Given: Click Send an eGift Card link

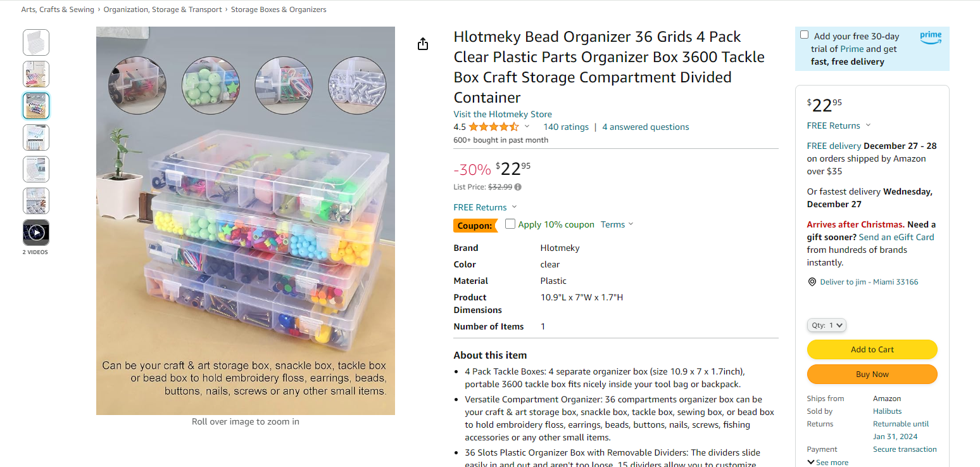Looking at the screenshot, I should coord(896,237).
